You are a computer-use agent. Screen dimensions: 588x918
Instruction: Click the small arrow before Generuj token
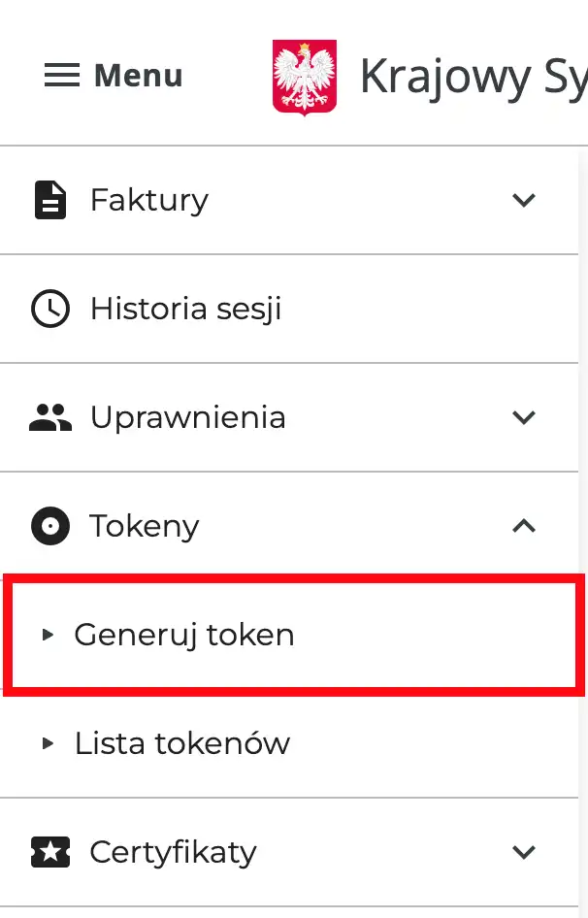[x=48, y=635]
